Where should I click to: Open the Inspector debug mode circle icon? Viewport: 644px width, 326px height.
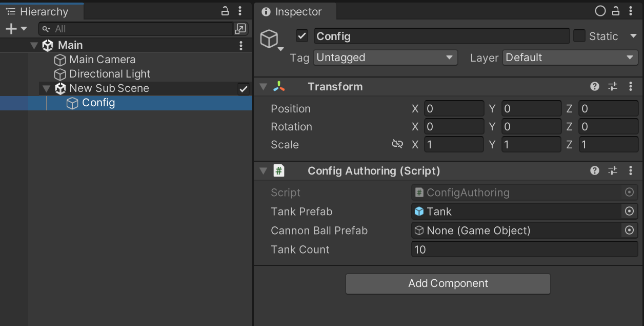pos(600,11)
